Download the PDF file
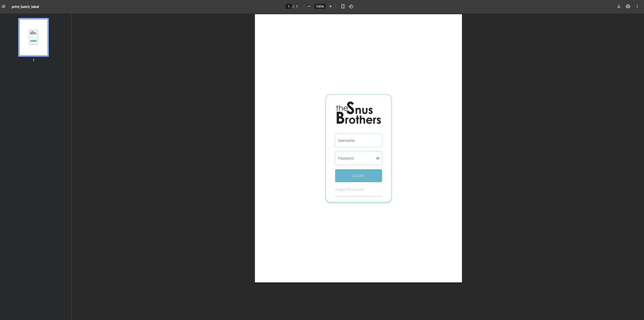Image resolution: width=644 pixels, height=320 pixels. click(x=619, y=7)
